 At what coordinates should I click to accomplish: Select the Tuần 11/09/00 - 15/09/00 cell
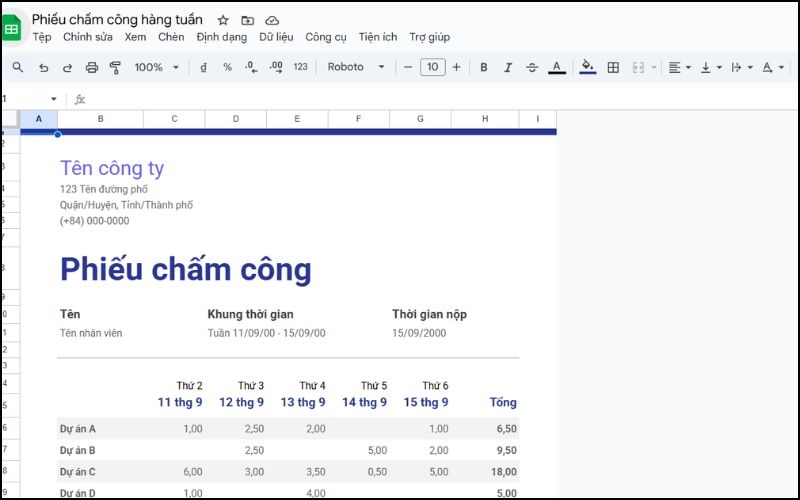click(x=266, y=333)
